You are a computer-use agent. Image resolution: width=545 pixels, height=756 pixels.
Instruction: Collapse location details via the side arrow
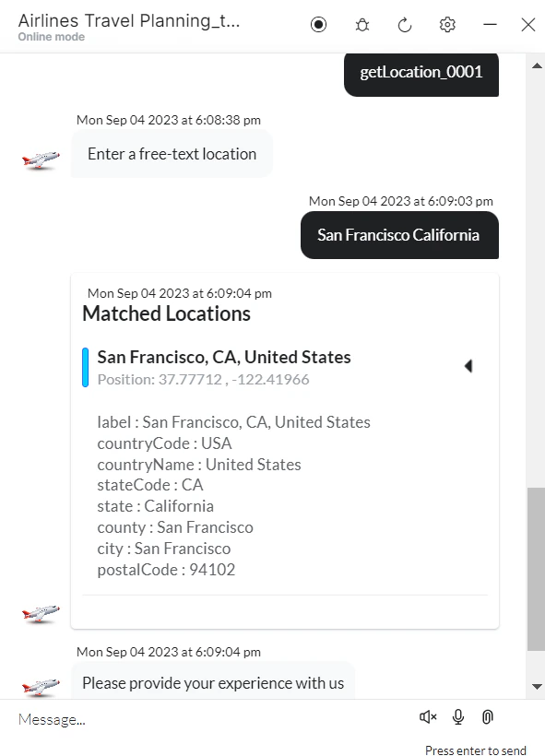[x=468, y=365]
